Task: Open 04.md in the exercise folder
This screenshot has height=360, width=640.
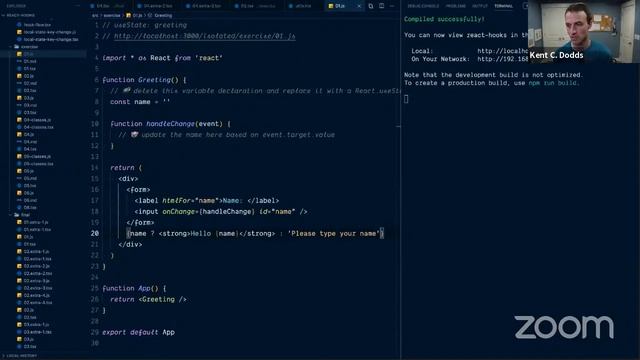Action: pyautogui.click(x=30, y=142)
